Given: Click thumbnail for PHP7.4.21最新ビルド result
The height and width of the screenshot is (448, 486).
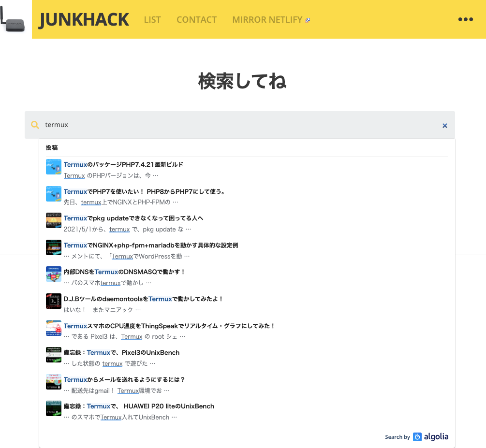Looking at the screenshot, I should (54, 167).
